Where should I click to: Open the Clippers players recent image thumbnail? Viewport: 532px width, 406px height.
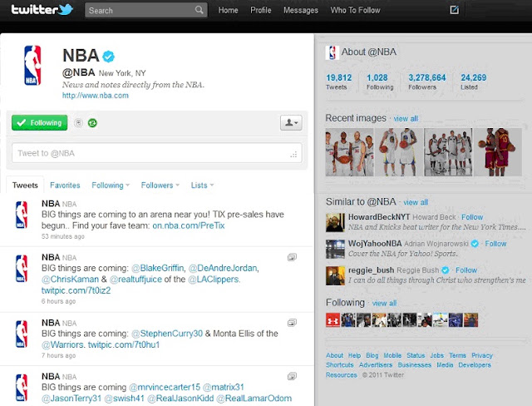tap(349, 151)
